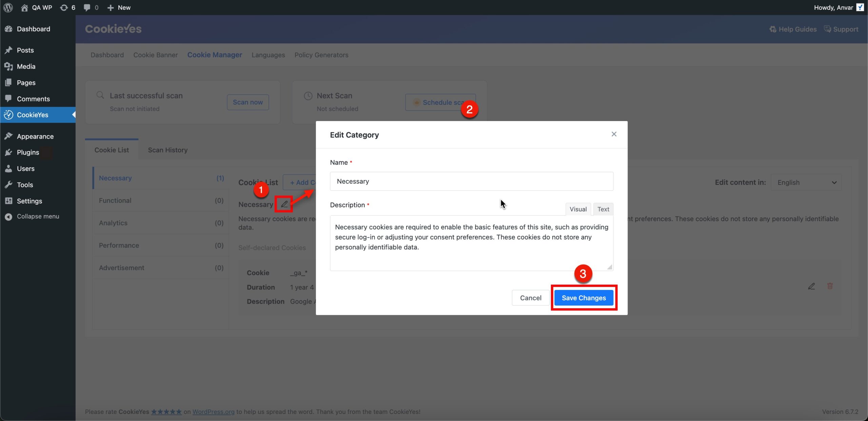Open Media in the sidebar
The width and height of the screenshot is (868, 421).
38,66
